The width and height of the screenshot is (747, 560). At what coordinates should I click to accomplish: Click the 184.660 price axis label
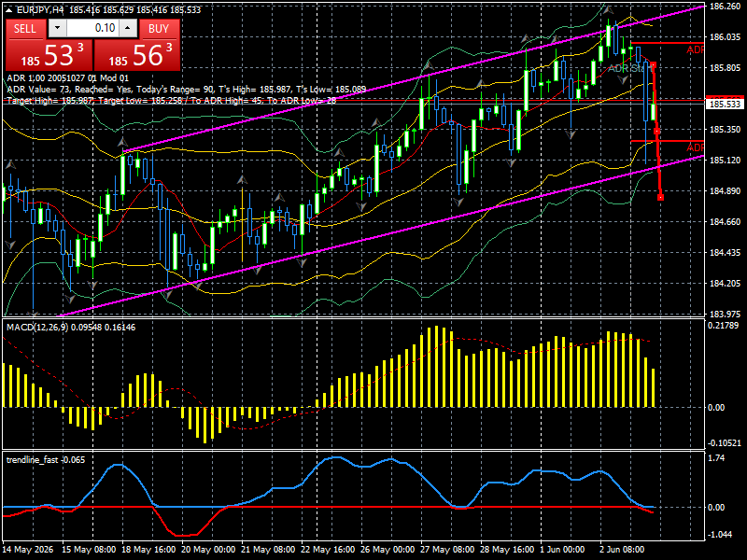[726, 221]
